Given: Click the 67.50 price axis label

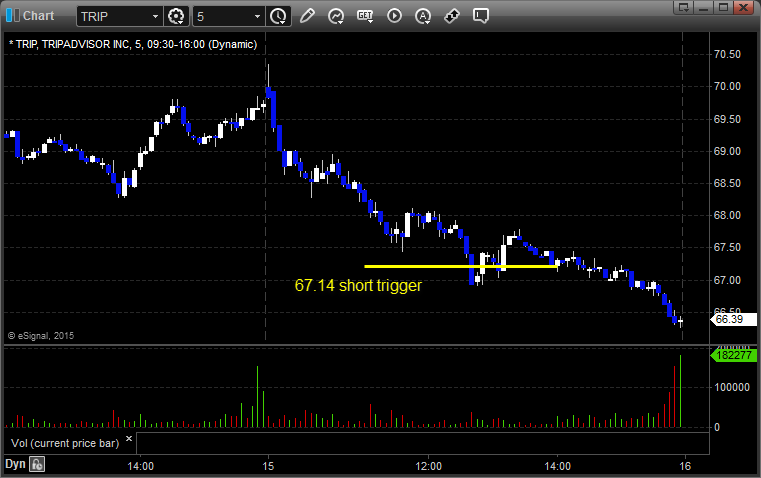Looking at the screenshot, I should [x=728, y=247].
